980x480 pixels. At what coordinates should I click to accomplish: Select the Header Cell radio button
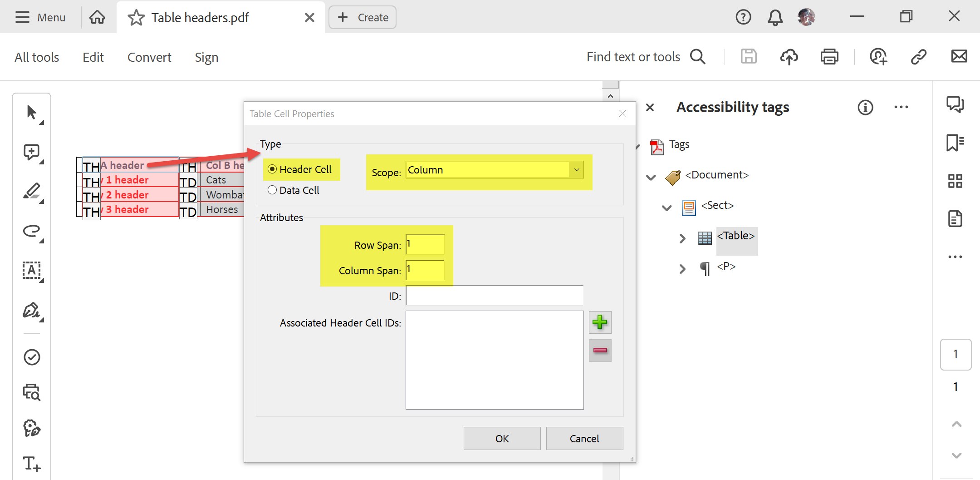tap(272, 169)
